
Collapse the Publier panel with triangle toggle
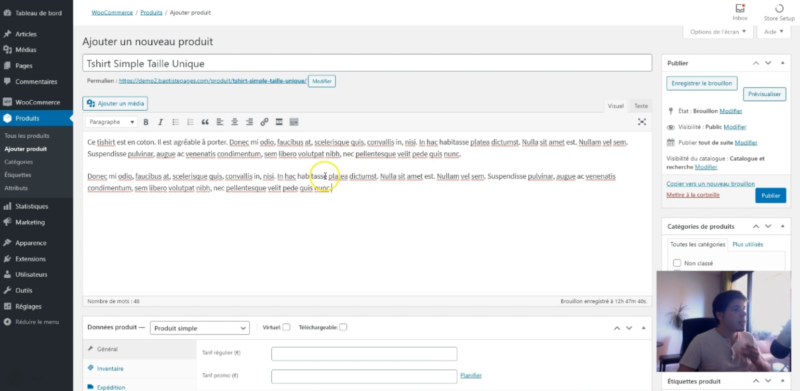(783, 63)
